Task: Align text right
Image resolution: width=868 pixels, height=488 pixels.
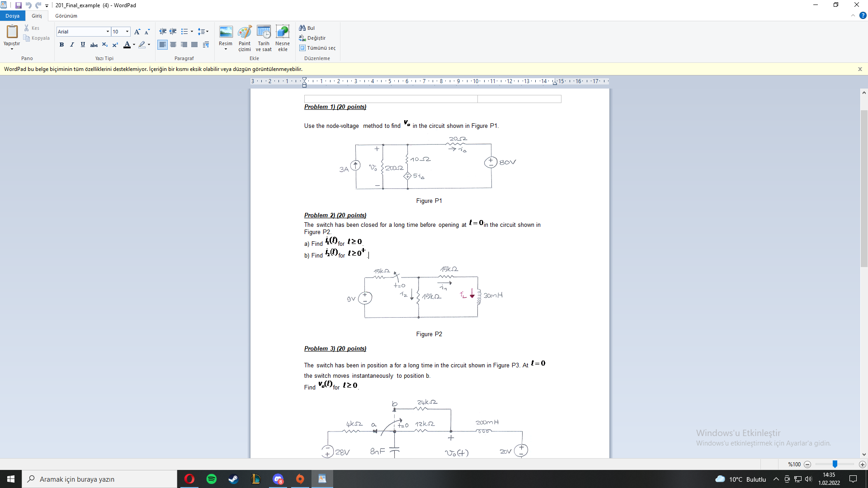Action: coord(184,45)
